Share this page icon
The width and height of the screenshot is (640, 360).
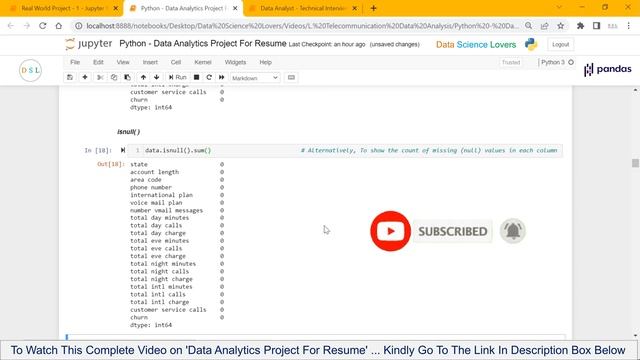click(x=544, y=26)
